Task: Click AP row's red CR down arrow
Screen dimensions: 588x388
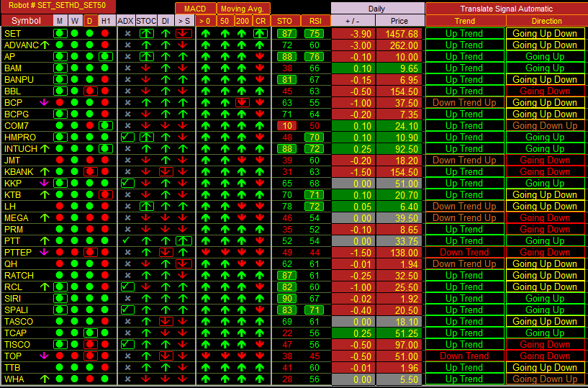Action: 260,57
